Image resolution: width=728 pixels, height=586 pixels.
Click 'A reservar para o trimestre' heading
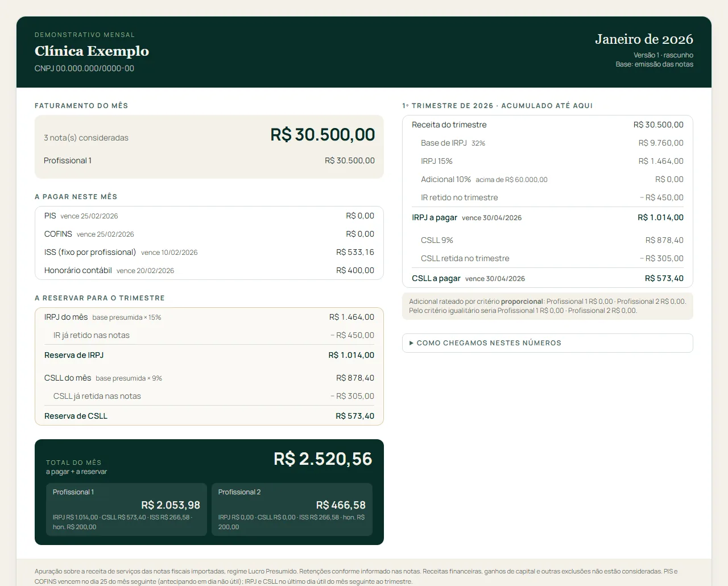100,298
